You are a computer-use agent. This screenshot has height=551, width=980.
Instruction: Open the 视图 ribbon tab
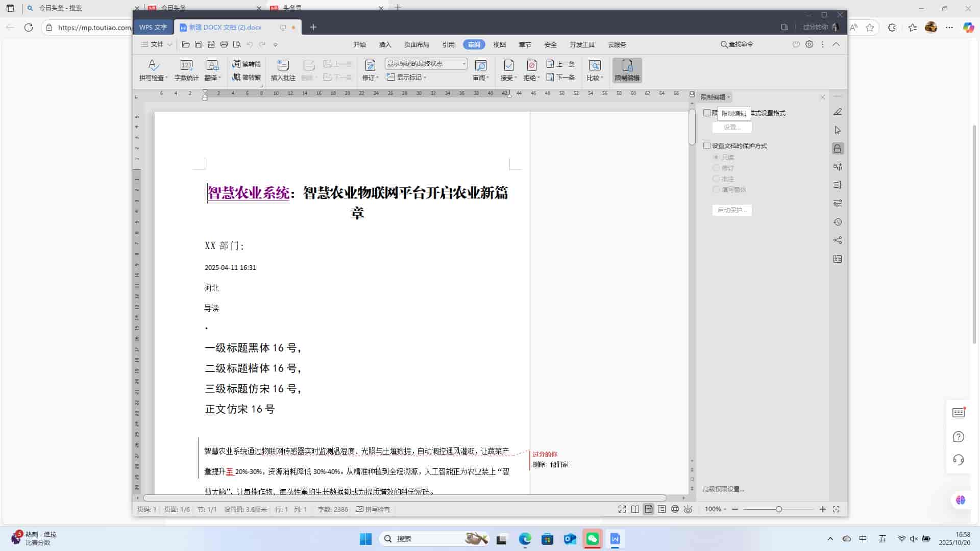point(500,44)
